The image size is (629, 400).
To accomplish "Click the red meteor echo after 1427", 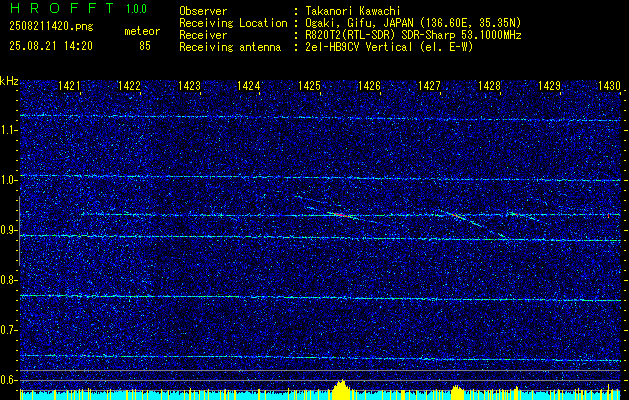I will (456, 216).
